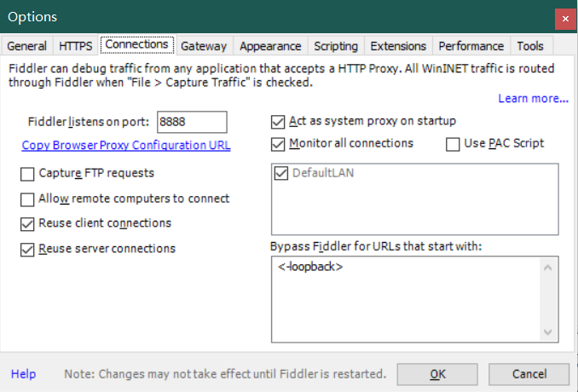Open the Performance tab
578x392 pixels.
[x=471, y=46]
